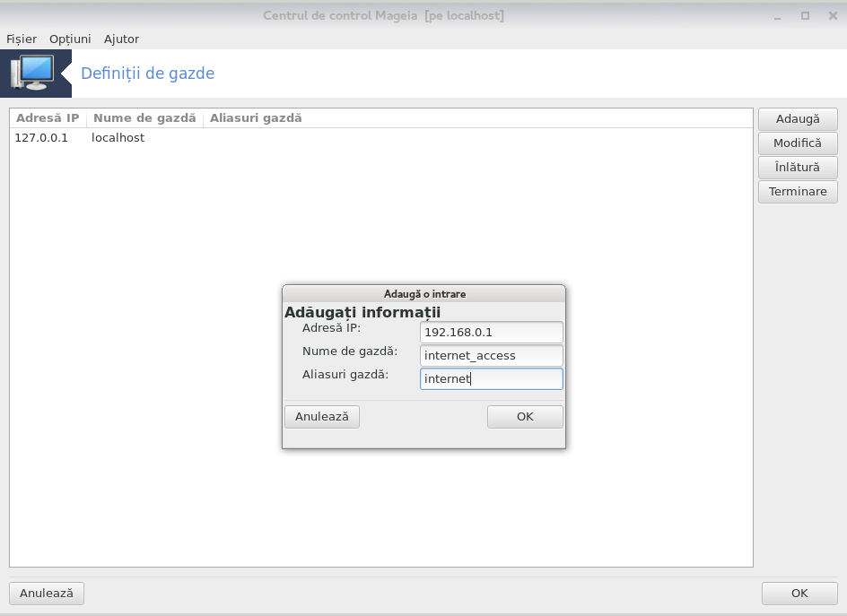Focus the Nume de gazdă input field
847x616 pixels.
(492, 355)
